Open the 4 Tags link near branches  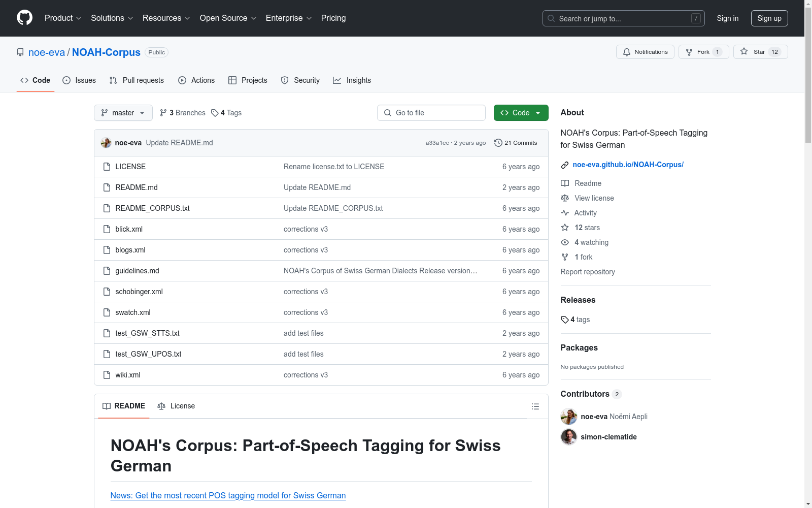tap(226, 113)
